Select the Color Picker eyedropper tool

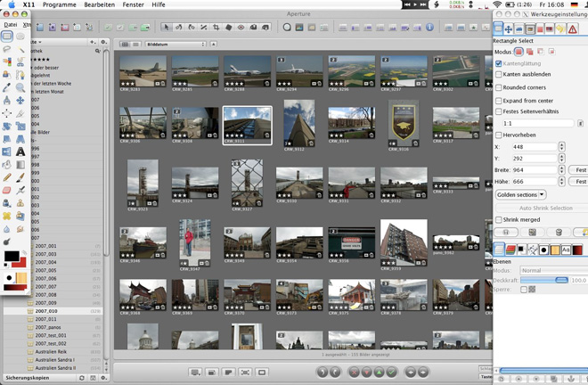click(x=7, y=87)
